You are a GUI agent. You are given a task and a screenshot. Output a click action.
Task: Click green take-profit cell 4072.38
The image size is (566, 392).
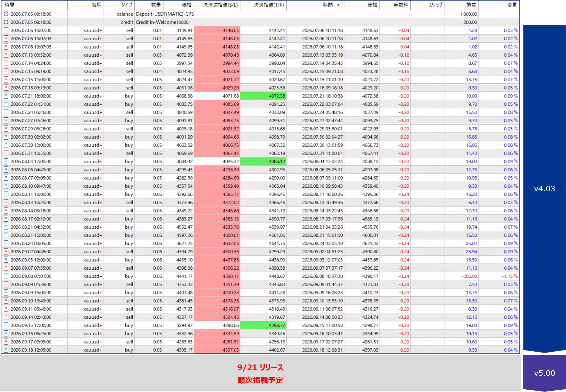[x=263, y=96]
